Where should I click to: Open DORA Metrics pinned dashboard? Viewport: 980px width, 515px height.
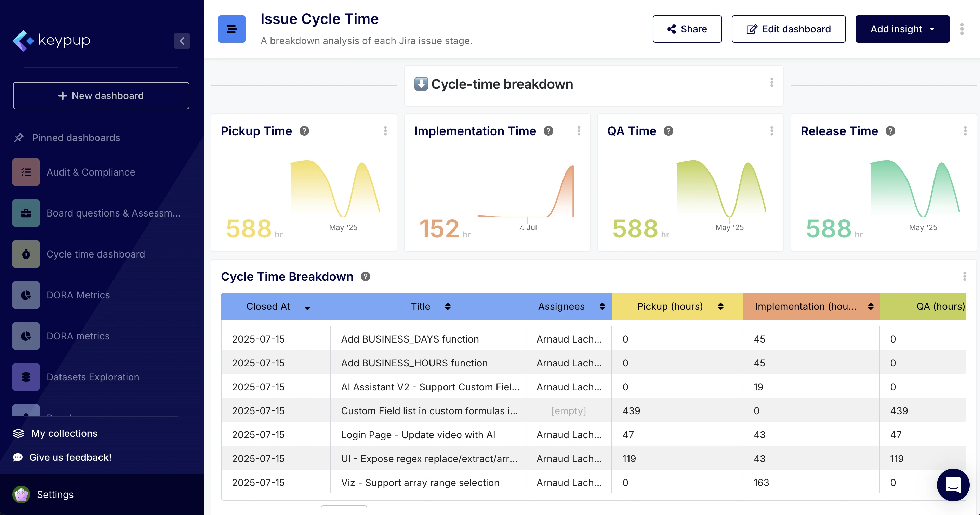click(x=78, y=295)
